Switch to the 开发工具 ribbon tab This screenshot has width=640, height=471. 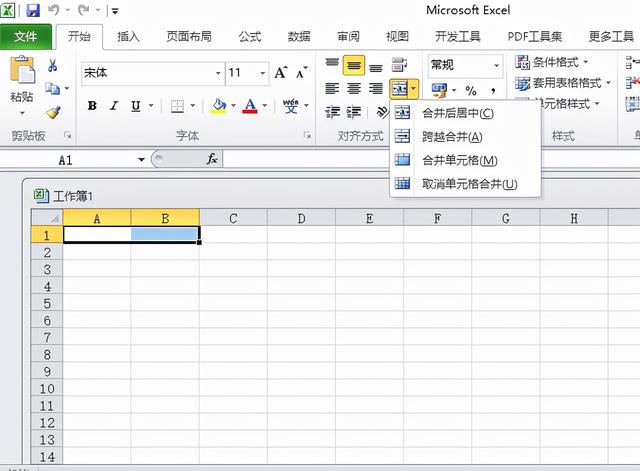click(x=458, y=37)
